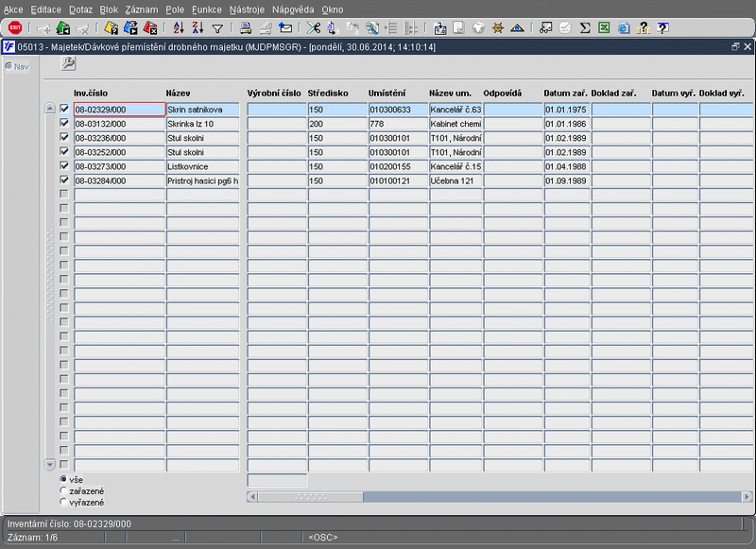Click the printer icon in toolbar

pyautogui.click(x=246, y=28)
